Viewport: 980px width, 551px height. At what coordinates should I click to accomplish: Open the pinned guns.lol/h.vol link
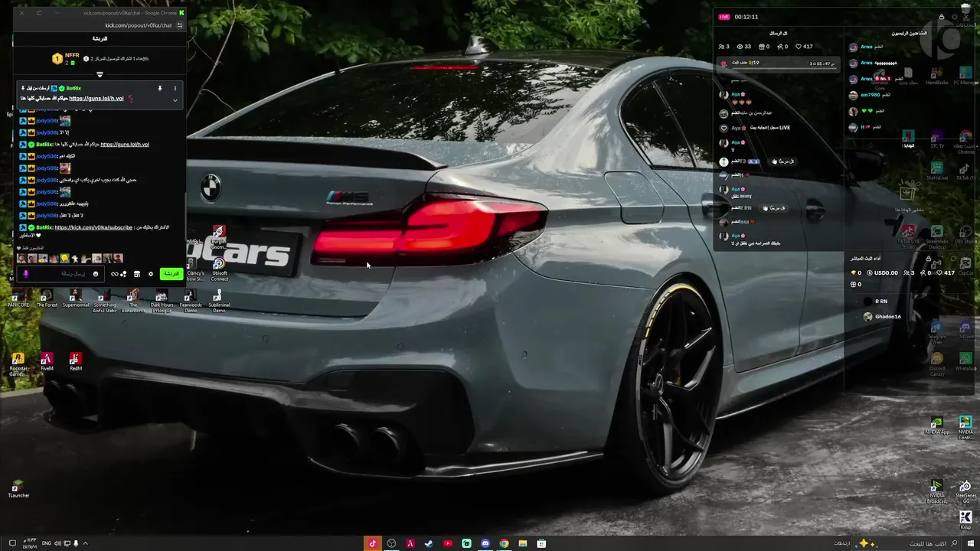(x=96, y=99)
